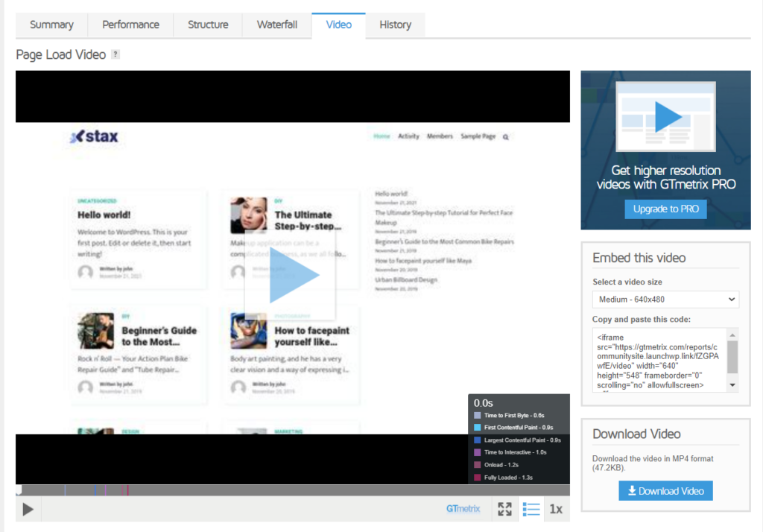This screenshot has height=532, width=763.
Task: Click the GTmetrix logo in player bar
Action: click(x=463, y=509)
